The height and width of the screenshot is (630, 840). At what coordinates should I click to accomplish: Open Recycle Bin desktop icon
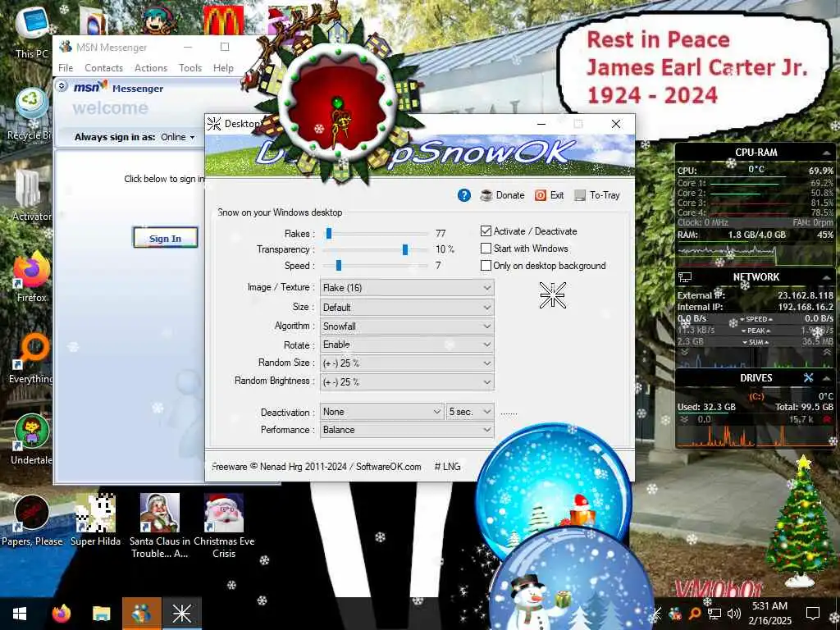click(x=30, y=114)
